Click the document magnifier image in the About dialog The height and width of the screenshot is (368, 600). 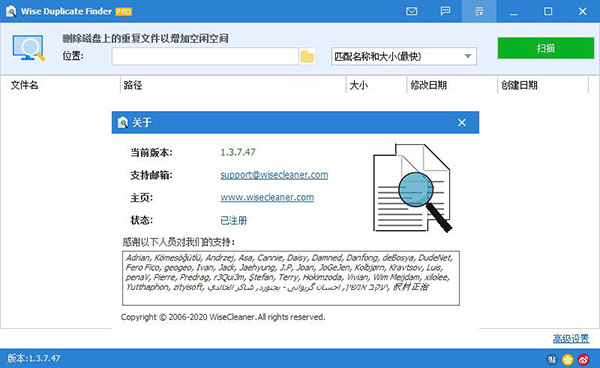412,188
